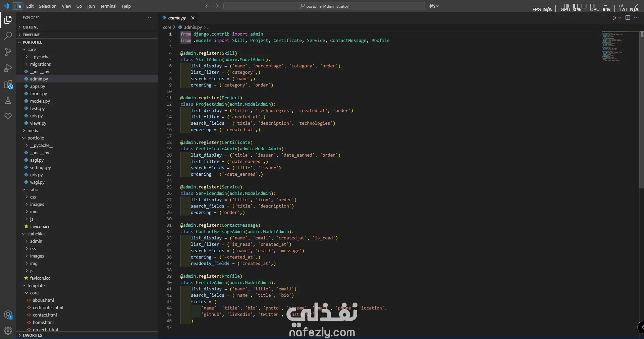
Task: Open settings.py in the explorer
Action: [87, 168]
